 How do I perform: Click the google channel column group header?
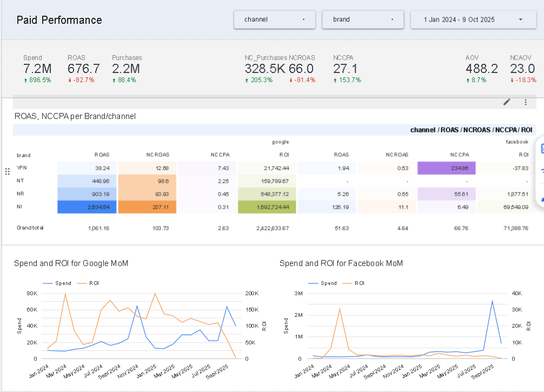[x=280, y=142]
